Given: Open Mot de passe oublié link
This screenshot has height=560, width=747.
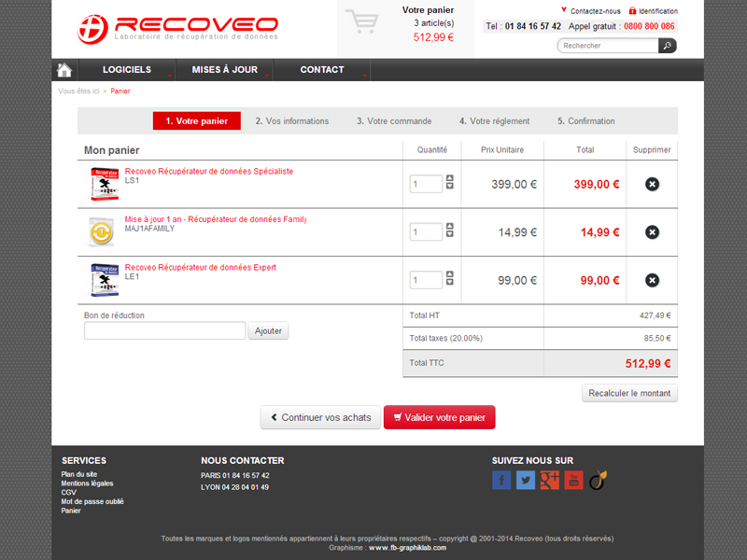Looking at the screenshot, I should pyautogui.click(x=92, y=501).
